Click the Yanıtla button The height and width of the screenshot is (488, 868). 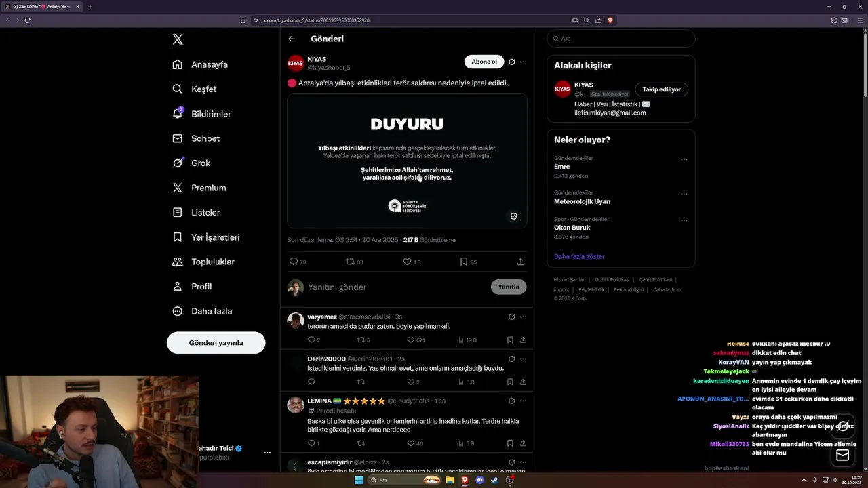click(x=509, y=287)
